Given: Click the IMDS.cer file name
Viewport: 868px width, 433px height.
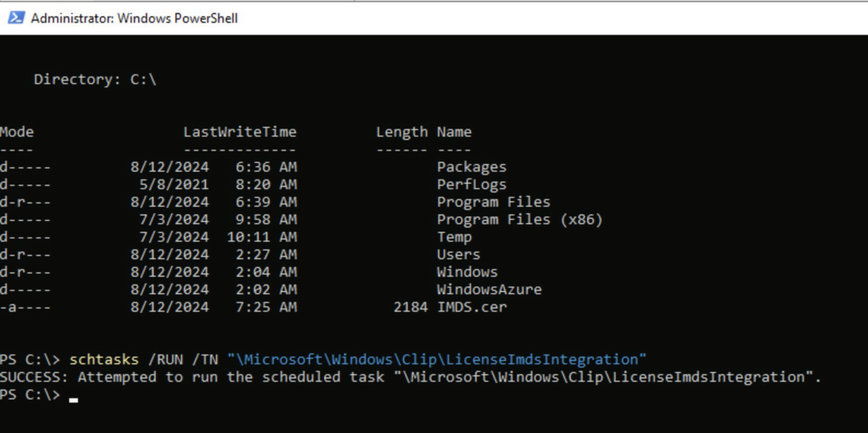Looking at the screenshot, I should pos(471,307).
